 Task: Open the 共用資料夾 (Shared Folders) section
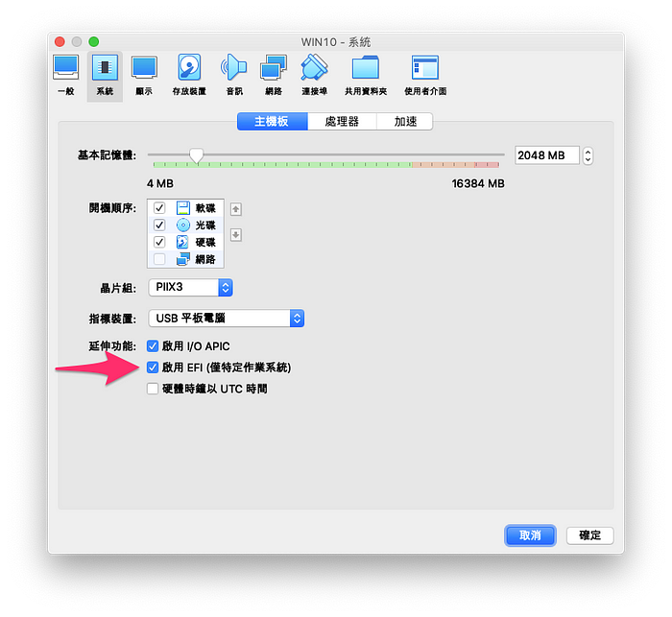[366, 75]
